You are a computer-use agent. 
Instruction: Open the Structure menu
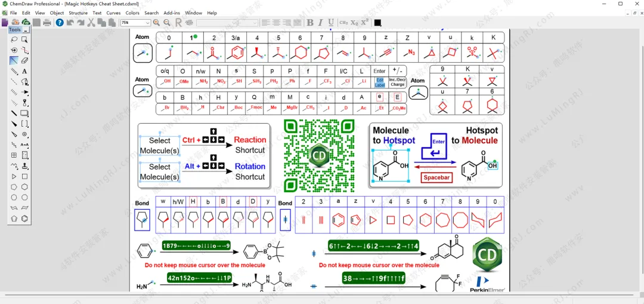tap(78, 13)
